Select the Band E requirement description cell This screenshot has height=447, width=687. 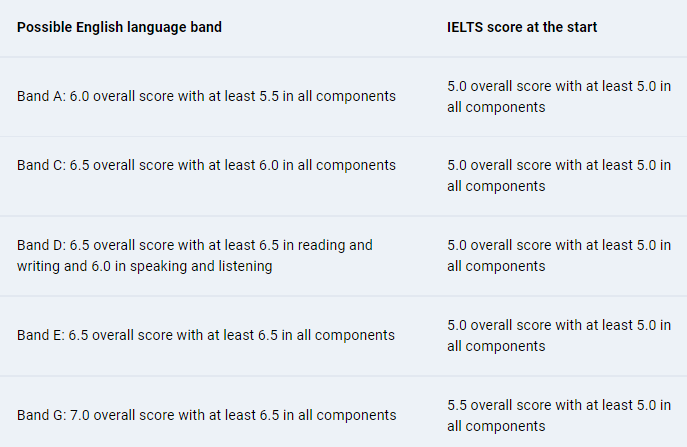tap(206, 335)
